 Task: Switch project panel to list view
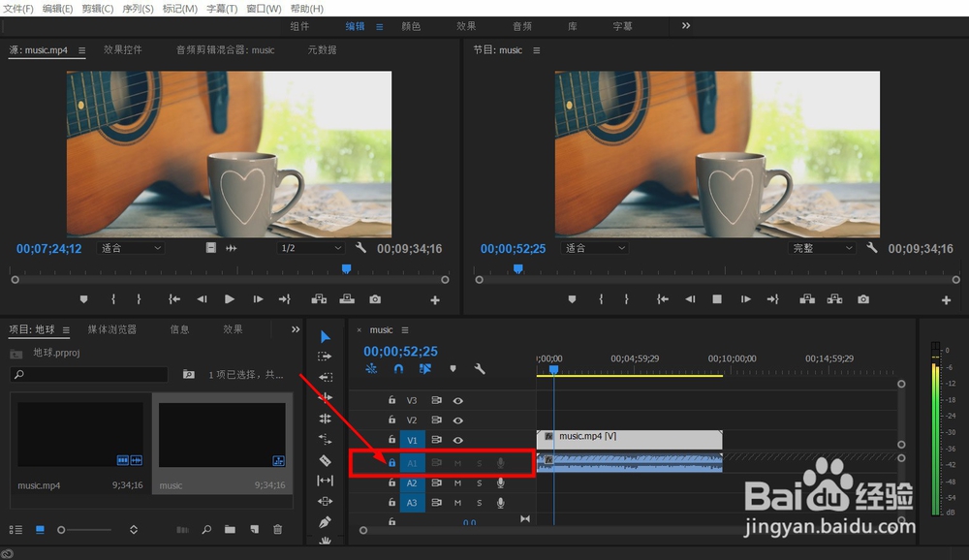[x=16, y=530]
